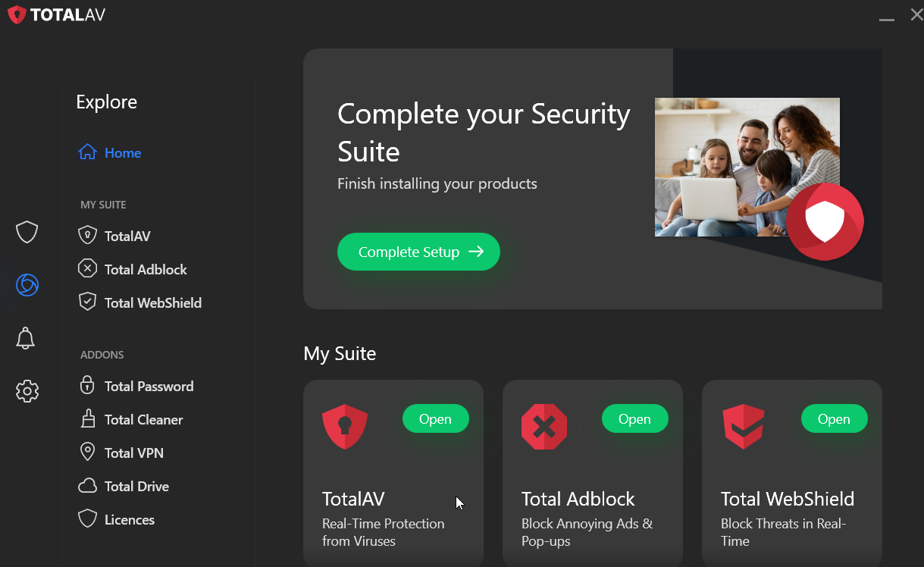Screen dimensions: 924x567
Task: Click the Total Cleaner brush icon
Action: pyautogui.click(x=88, y=418)
